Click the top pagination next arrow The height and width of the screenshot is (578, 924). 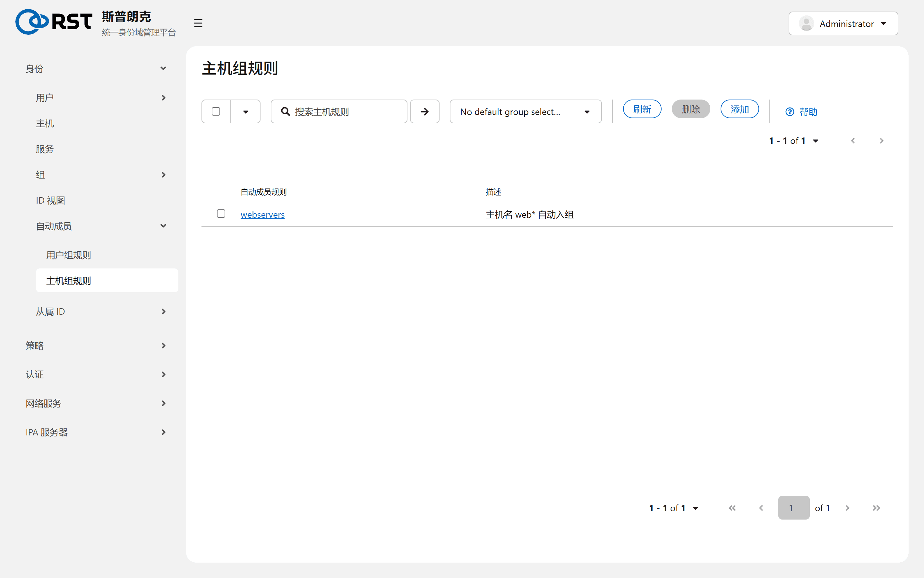pos(881,141)
